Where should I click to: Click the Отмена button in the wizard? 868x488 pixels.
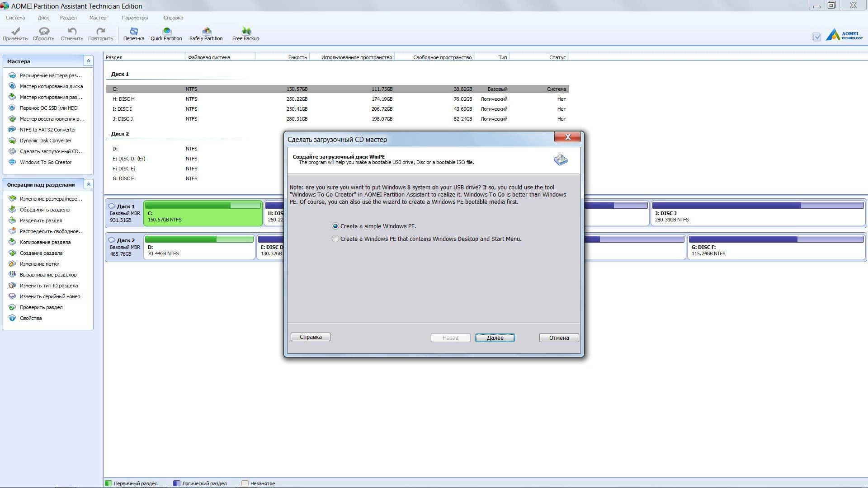559,338
